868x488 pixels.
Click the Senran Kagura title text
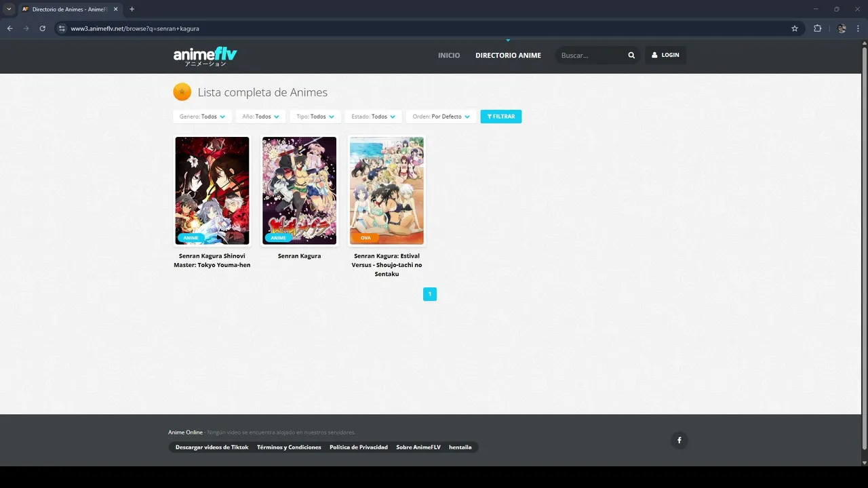[x=299, y=256]
